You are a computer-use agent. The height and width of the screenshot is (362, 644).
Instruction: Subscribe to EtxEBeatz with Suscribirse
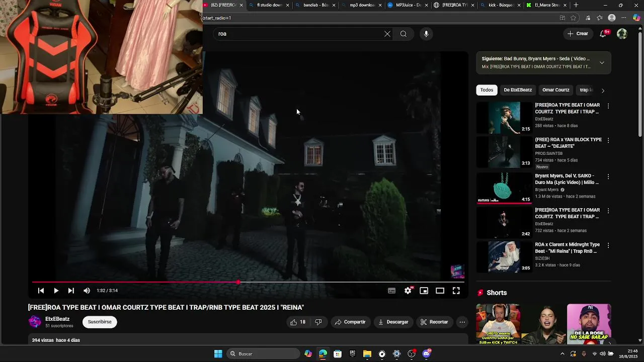click(x=100, y=322)
